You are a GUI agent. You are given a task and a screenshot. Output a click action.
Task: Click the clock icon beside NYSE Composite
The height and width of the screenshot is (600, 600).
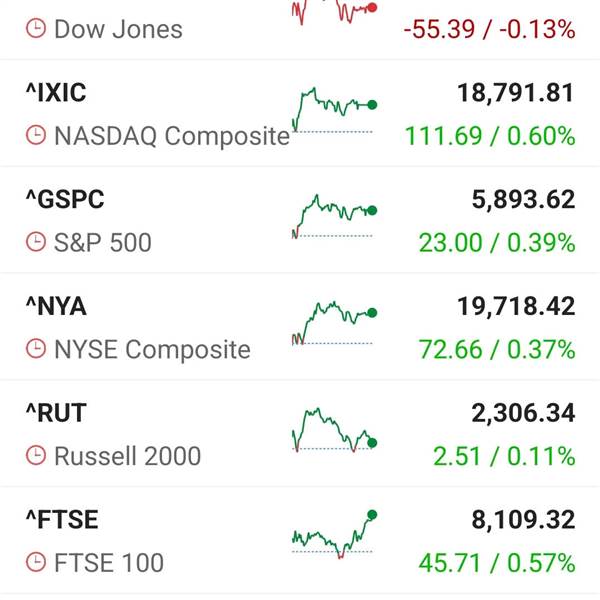(36, 349)
